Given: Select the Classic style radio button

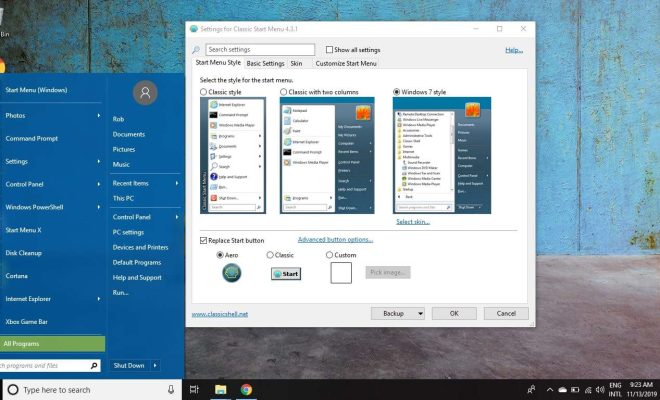Looking at the screenshot, I should [x=204, y=92].
